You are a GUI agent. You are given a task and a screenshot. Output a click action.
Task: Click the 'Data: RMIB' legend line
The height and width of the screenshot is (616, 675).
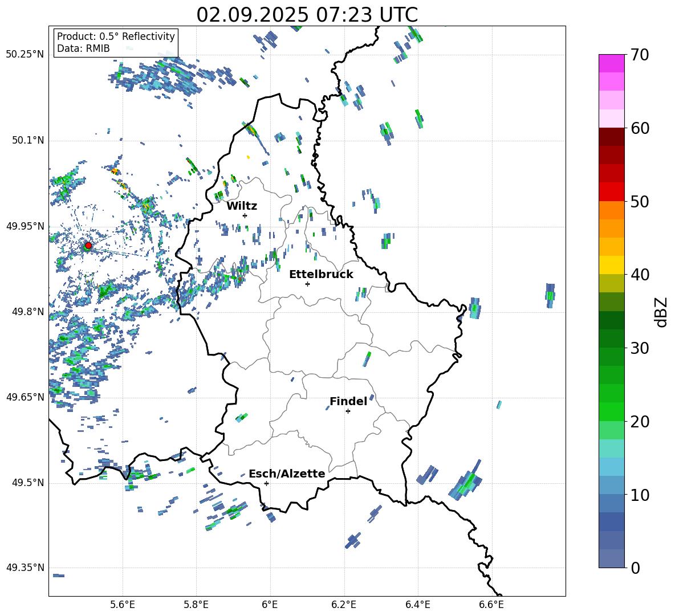coord(83,48)
